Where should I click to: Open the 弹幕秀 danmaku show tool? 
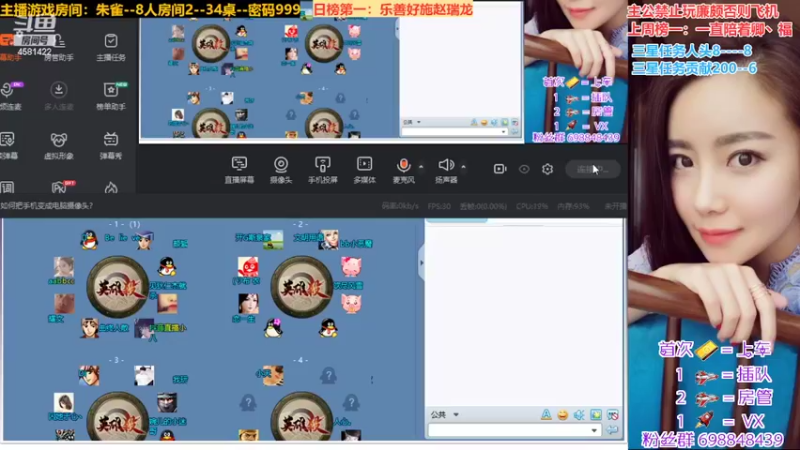(111, 145)
